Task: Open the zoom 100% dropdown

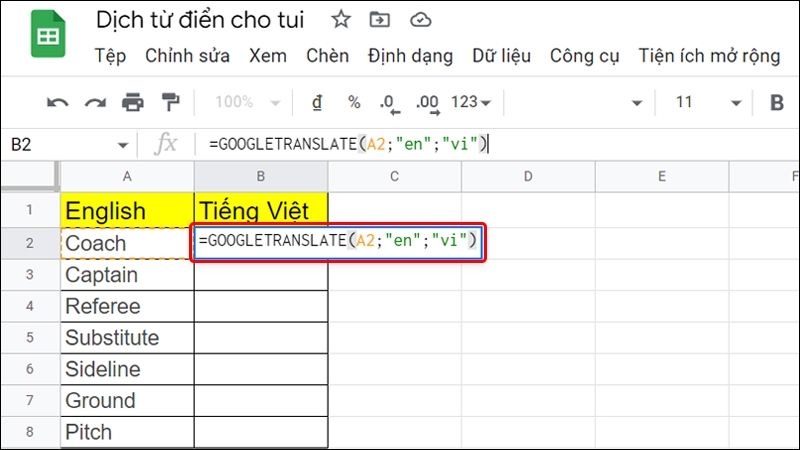Action: coord(247,103)
